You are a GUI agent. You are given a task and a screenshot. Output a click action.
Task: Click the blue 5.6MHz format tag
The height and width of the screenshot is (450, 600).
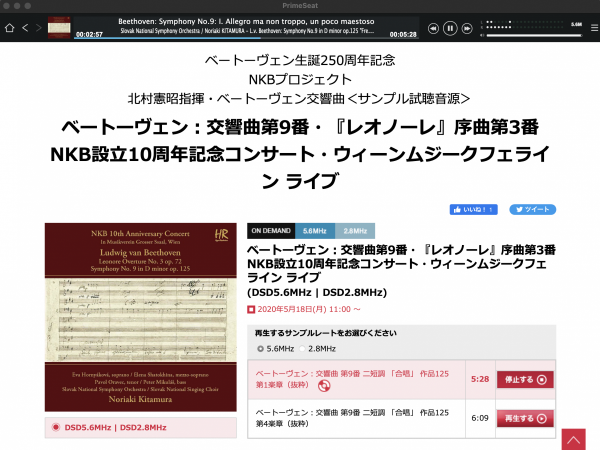pyautogui.click(x=315, y=230)
